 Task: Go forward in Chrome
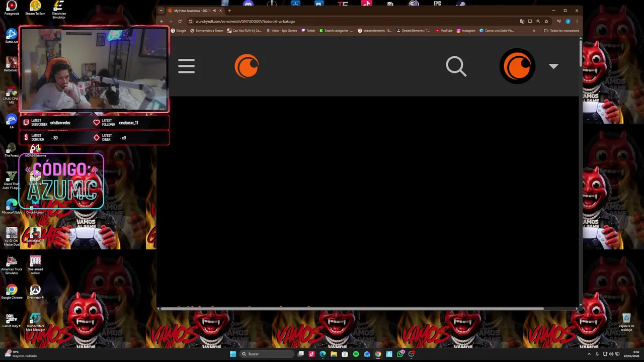171,21
